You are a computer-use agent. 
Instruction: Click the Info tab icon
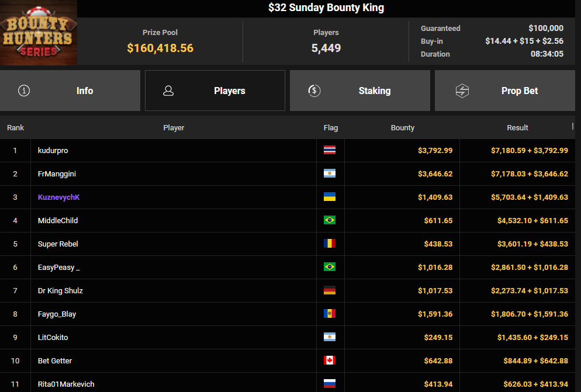(24, 91)
